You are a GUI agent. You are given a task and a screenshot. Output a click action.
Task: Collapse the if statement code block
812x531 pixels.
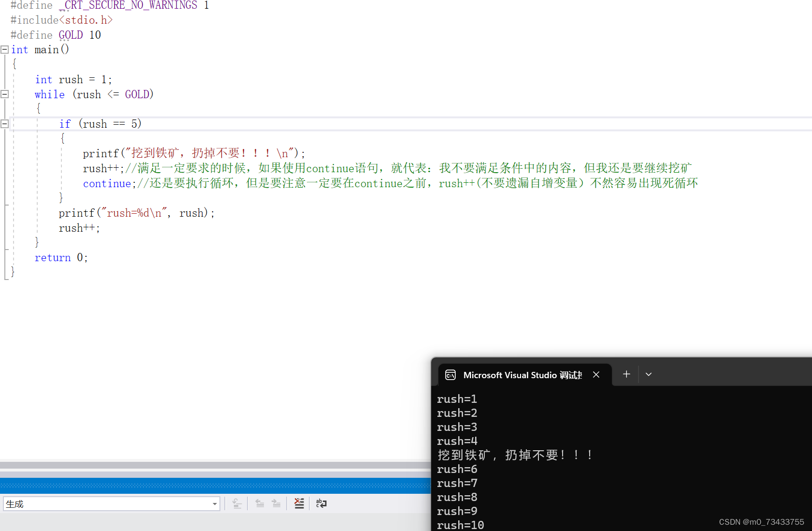pos(4,123)
